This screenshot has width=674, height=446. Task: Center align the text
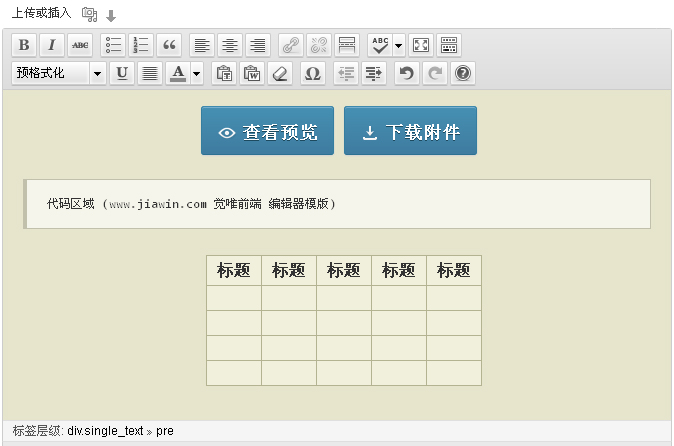pos(230,45)
